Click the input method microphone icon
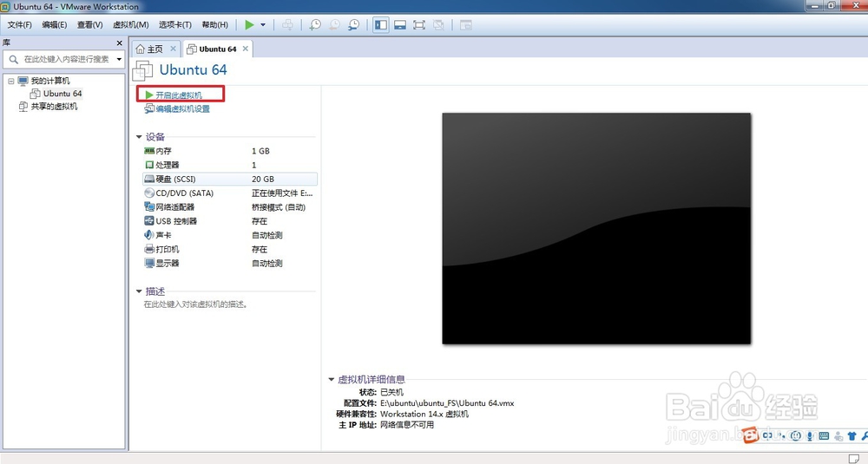The image size is (868, 464). coord(810,436)
